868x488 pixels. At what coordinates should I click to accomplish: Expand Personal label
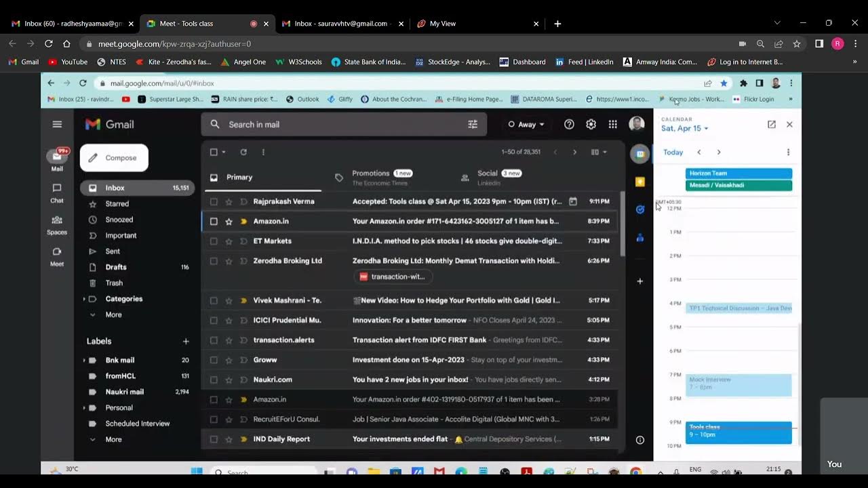click(x=84, y=407)
